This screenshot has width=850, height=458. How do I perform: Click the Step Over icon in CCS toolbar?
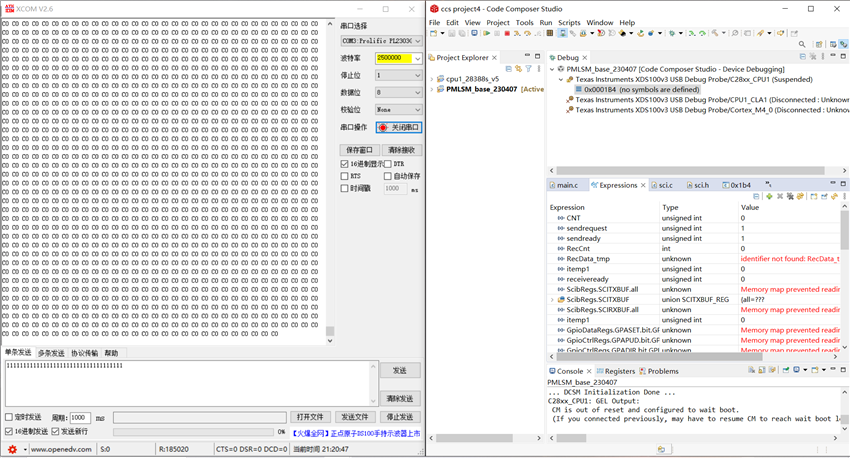click(x=527, y=33)
